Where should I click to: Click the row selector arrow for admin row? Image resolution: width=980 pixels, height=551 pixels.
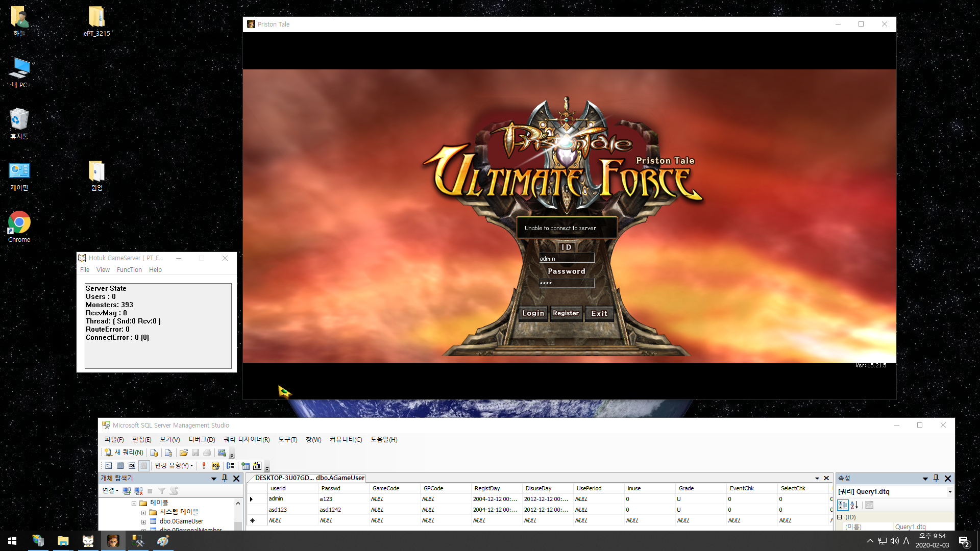(x=251, y=499)
